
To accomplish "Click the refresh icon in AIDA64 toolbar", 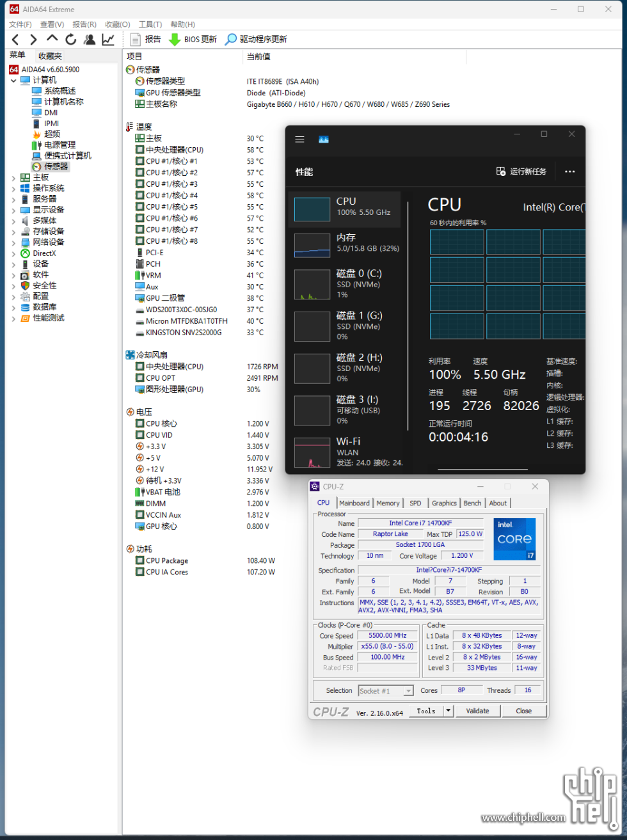I will (x=71, y=40).
